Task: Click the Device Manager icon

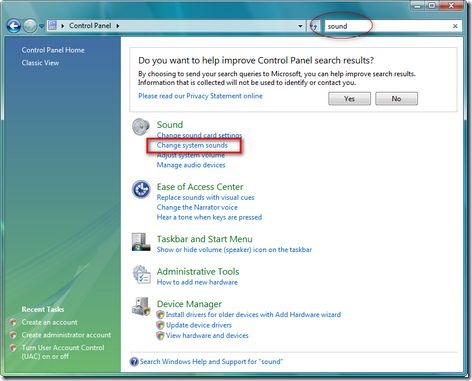Action: [x=141, y=307]
